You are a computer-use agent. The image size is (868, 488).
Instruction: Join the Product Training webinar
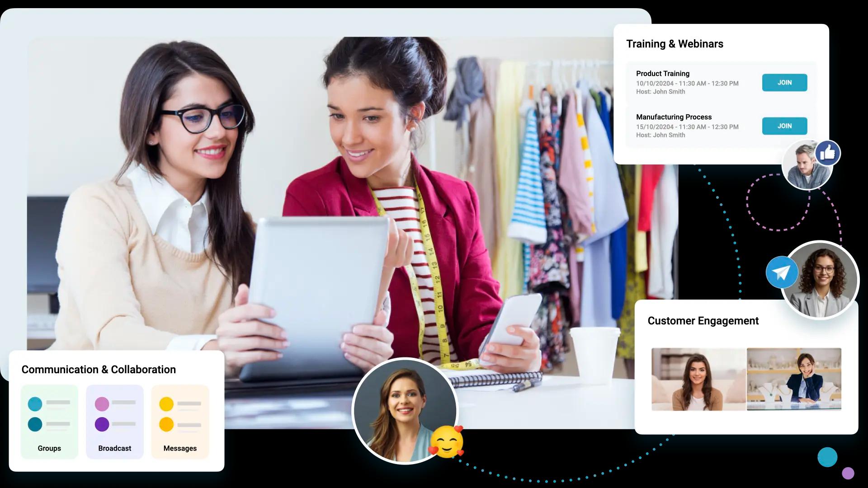[784, 82]
